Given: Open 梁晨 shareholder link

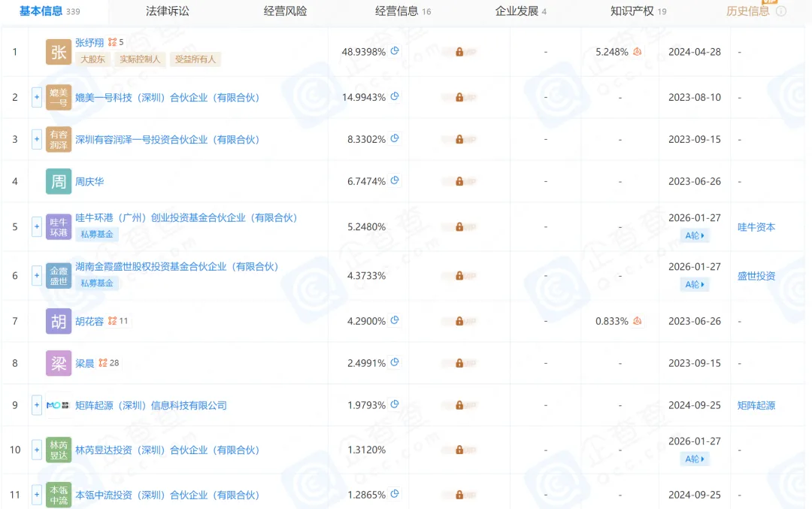Looking at the screenshot, I should coord(84,363).
